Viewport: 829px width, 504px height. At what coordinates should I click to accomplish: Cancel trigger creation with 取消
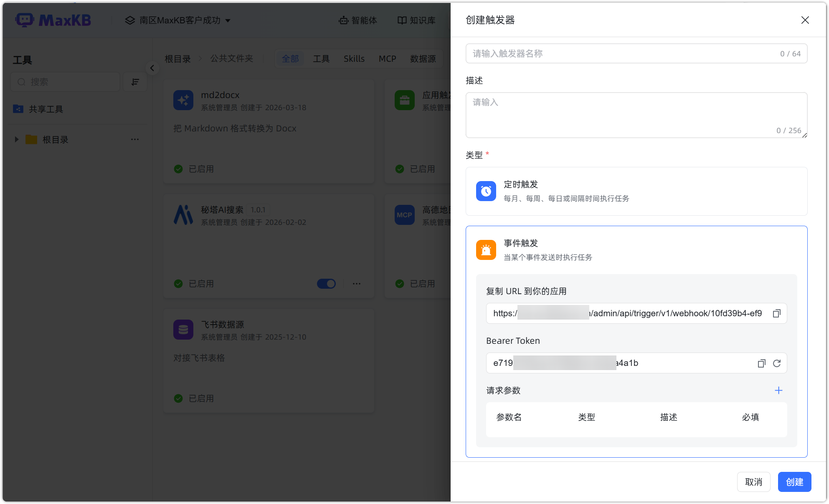tap(753, 481)
